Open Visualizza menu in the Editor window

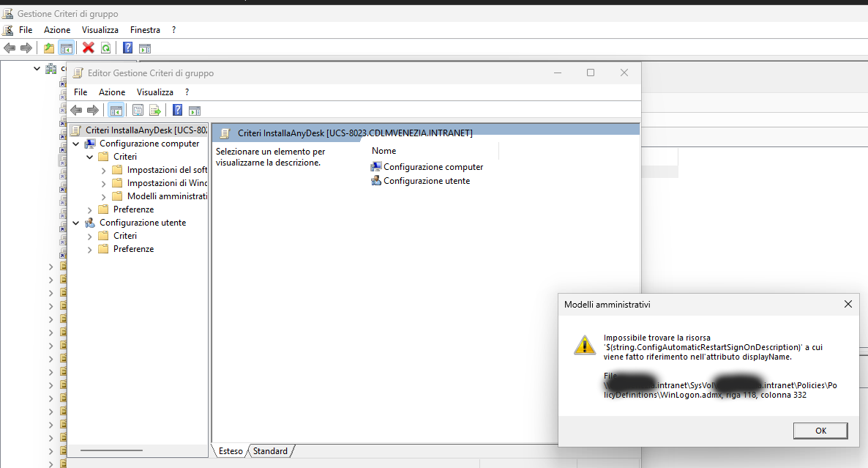point(155,92)
